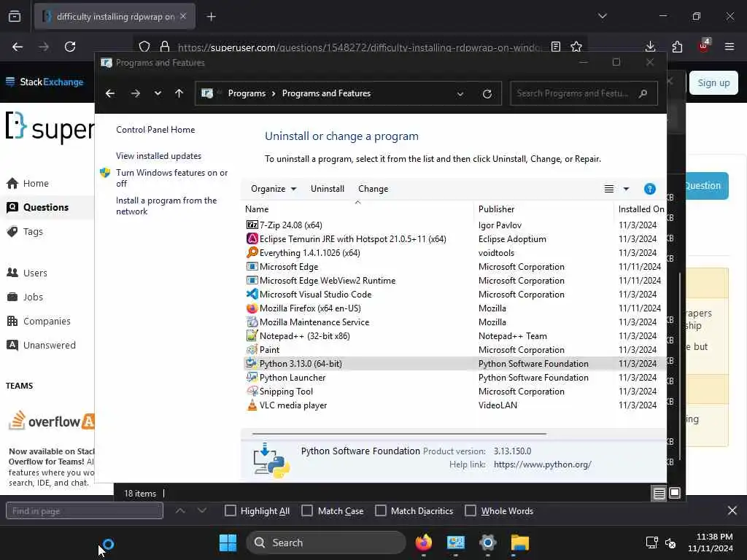This screenshot has height=560, width=747.
Task: Jump to previous find match
Action: click(x=180, y=510)
